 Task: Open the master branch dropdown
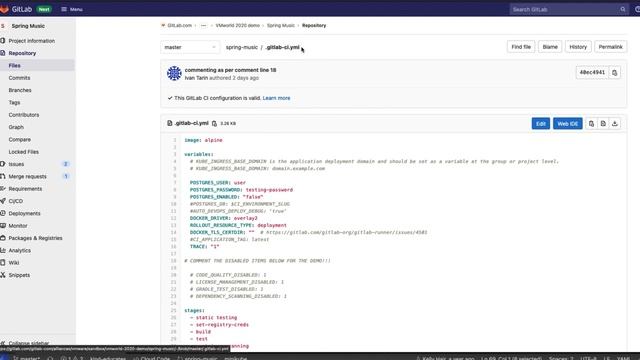190,47
